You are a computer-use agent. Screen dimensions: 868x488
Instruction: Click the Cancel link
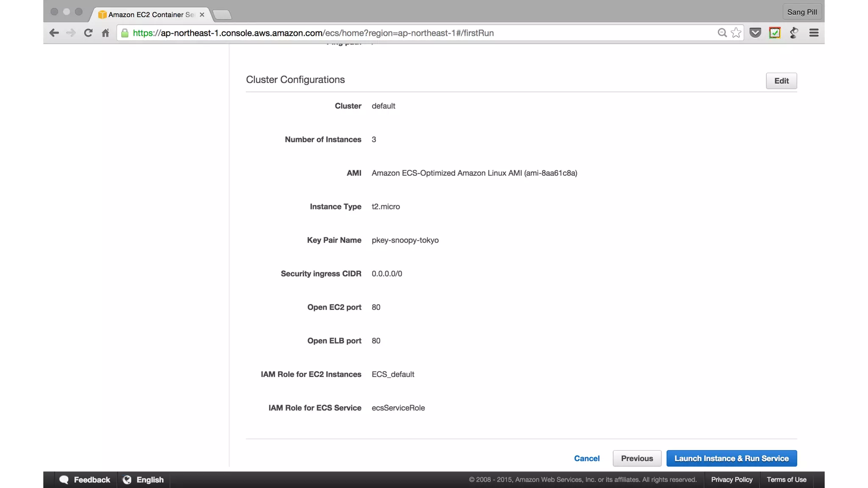pos(587,458)
